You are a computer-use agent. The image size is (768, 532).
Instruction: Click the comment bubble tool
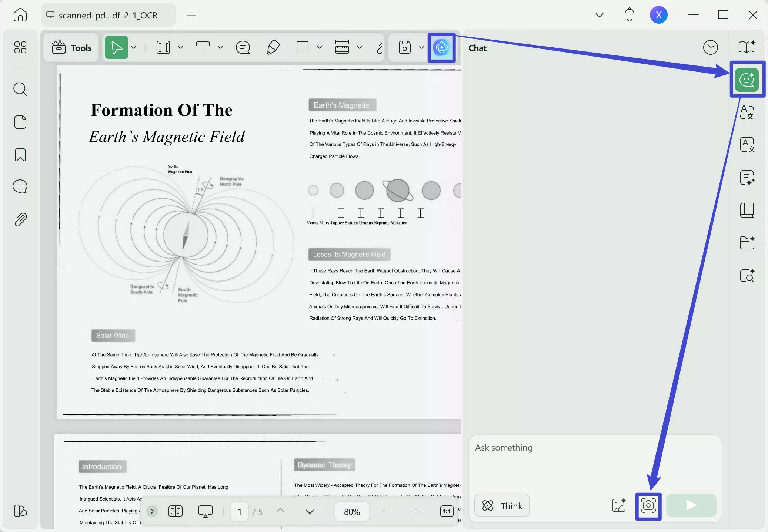coord(243,48)
